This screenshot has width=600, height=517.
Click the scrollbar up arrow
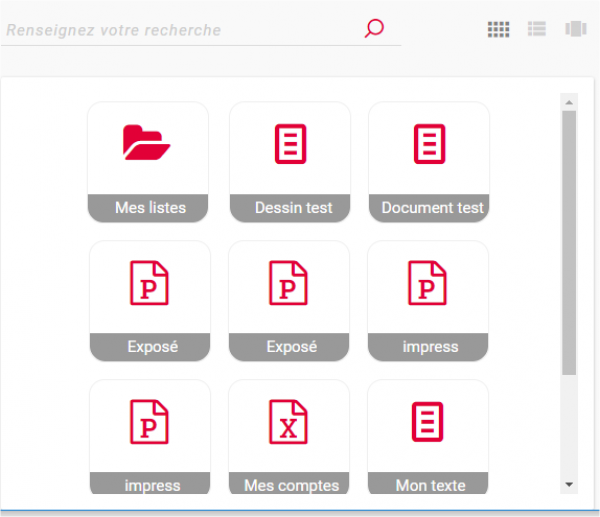(569, 102)
